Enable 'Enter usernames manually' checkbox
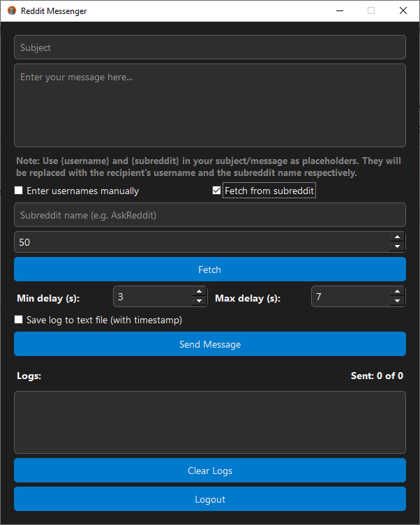 click(x=19, y=191)
